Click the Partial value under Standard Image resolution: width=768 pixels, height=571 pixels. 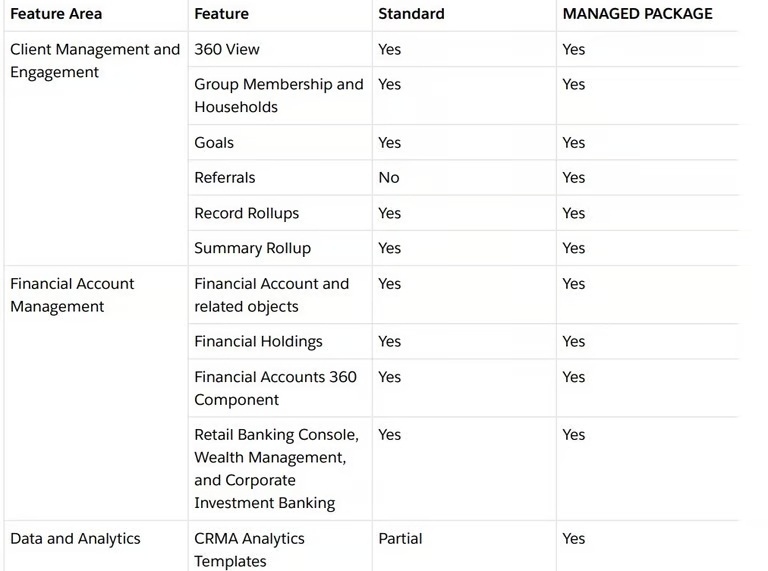click(x=400, y=539)
